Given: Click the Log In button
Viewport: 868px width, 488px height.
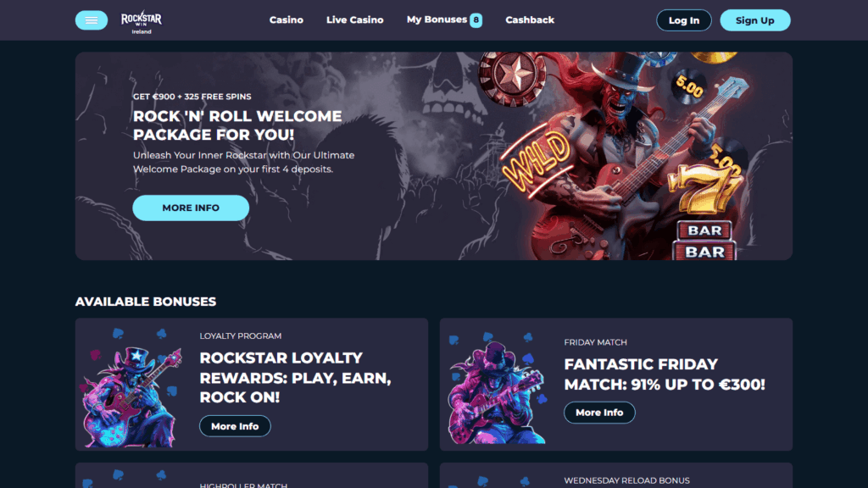Looking at the screenshot, I should [684, 20].
